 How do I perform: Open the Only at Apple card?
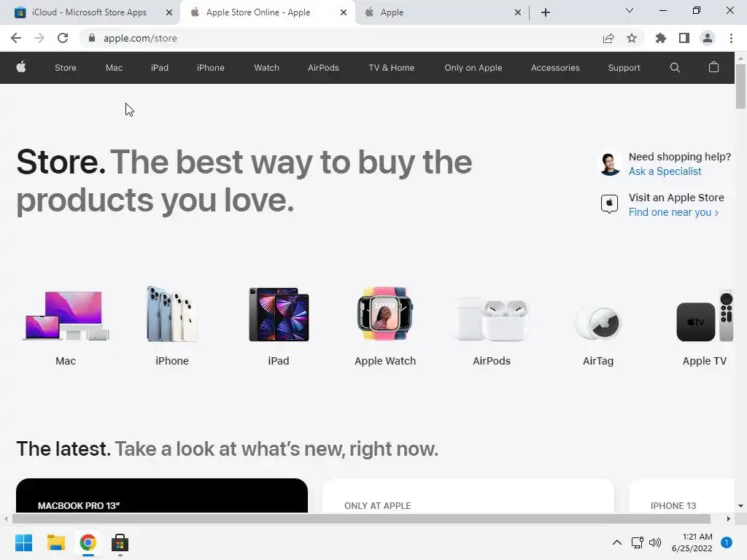pyautogui.click(x=468, y=496)
